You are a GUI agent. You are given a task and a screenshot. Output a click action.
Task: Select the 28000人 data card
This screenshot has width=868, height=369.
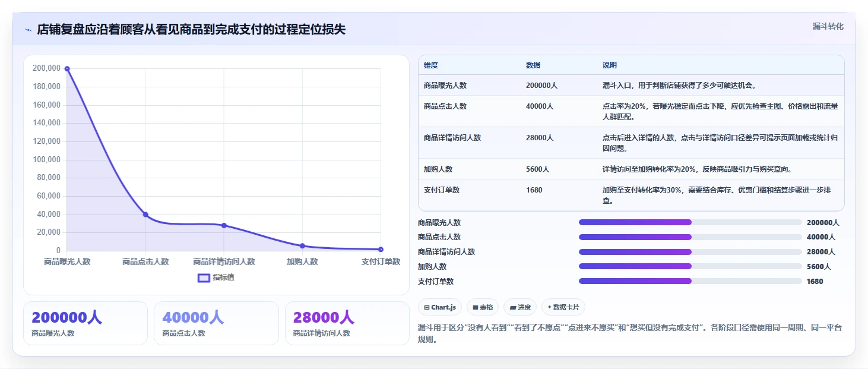coord(347,323)
